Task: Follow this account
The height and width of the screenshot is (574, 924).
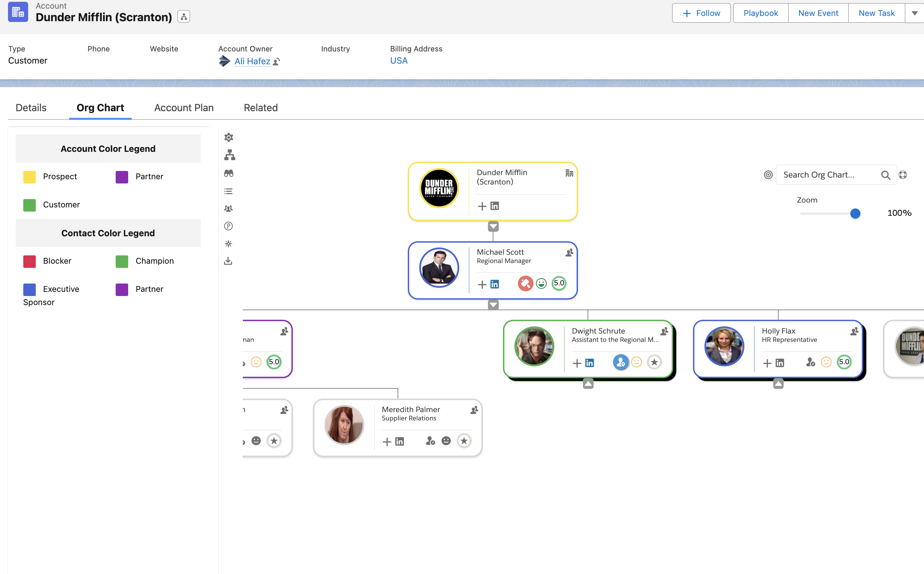Action: (701, 13)
